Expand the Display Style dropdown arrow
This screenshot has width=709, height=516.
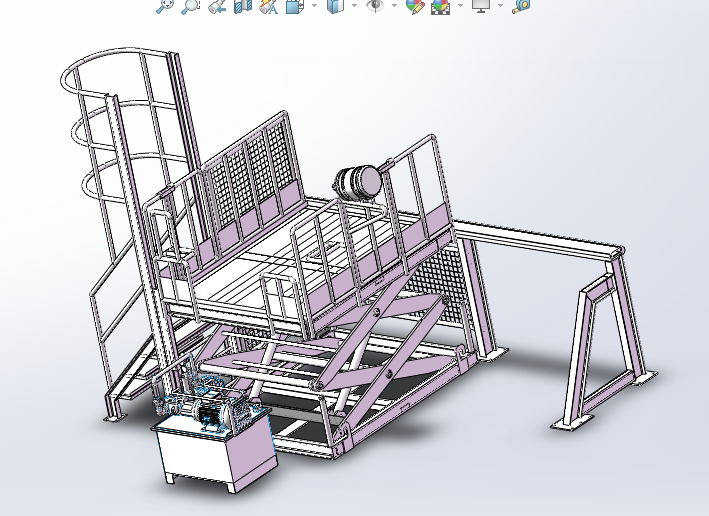[354, 6]
